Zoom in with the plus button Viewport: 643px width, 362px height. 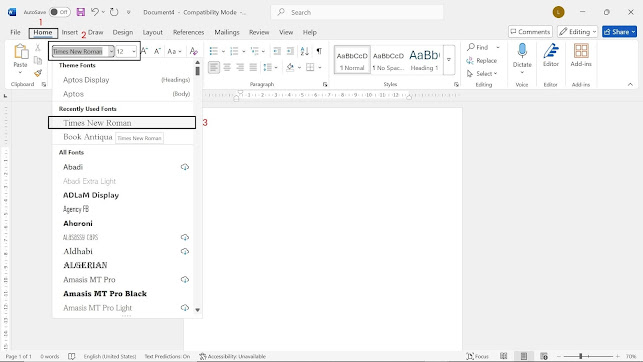pos(618,356)
